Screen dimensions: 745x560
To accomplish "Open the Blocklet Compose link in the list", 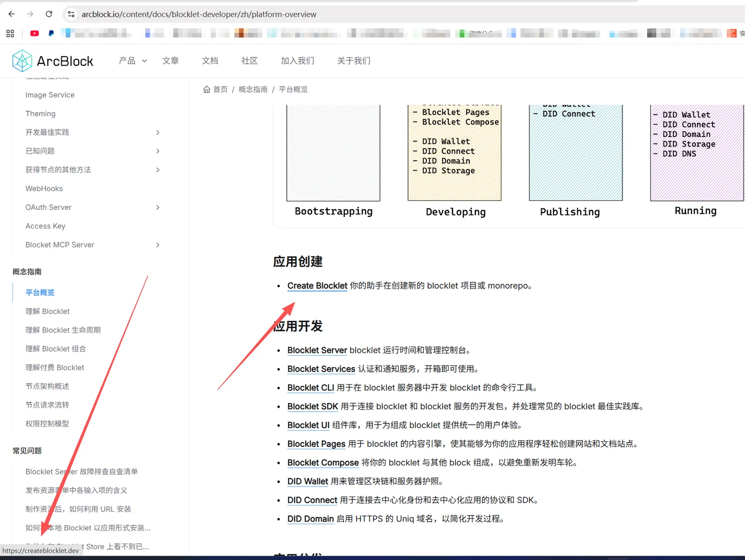I will coord(323,463).
